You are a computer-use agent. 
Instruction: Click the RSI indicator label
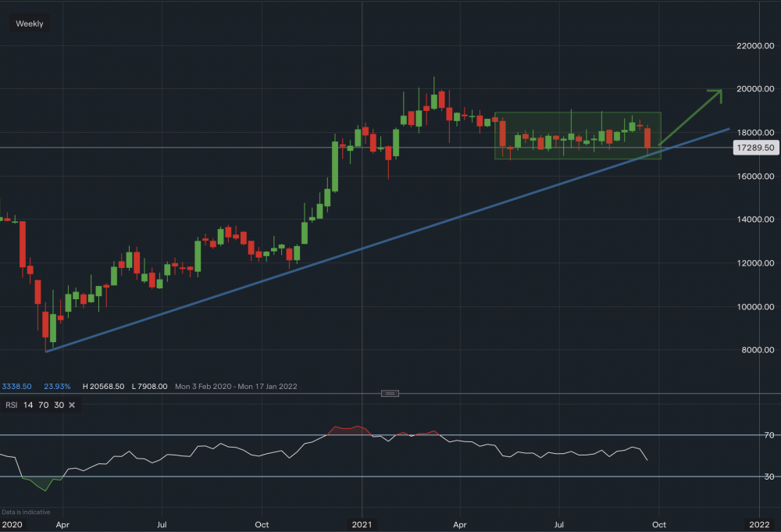tap(12, 405)
